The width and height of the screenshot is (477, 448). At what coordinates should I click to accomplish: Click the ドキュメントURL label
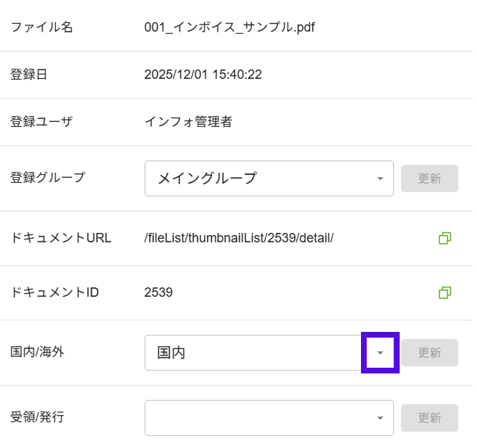[61, 238]
